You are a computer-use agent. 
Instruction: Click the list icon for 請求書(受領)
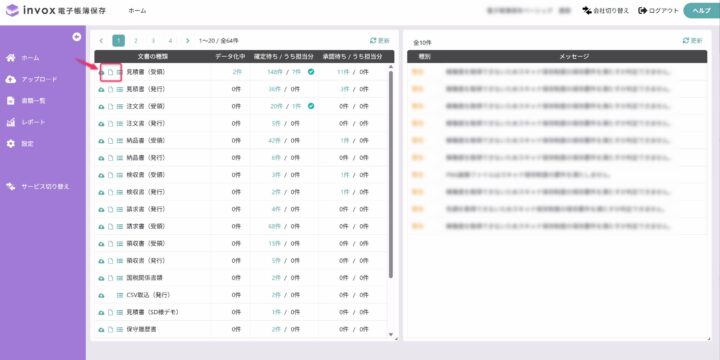pyautogui.click(x=120, y=227)
